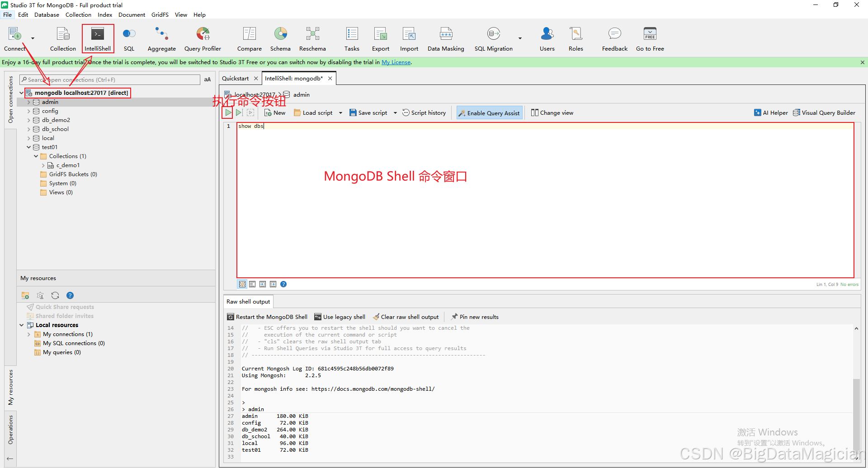Start the Import wizard
This screenshot has width=868, height=468.
[409, 39]
